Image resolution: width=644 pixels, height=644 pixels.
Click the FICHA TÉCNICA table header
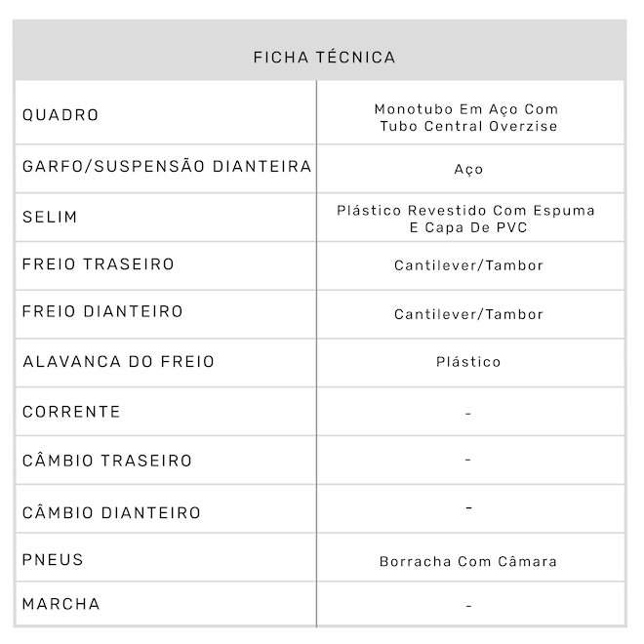[x=324, y=58]
